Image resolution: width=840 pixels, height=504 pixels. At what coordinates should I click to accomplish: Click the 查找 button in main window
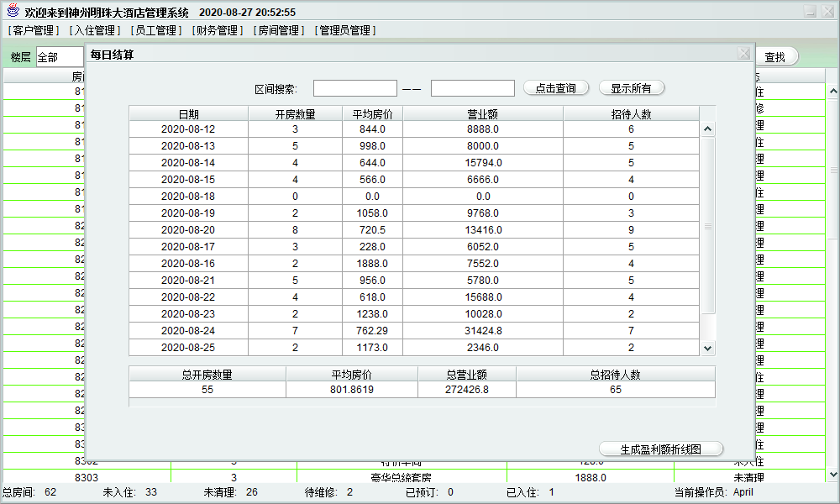[x=775, y=57]
